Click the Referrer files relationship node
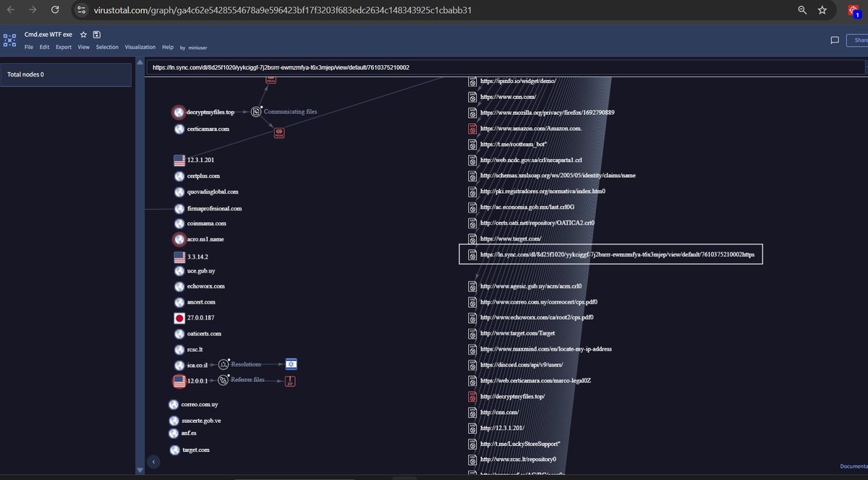This screenshot has height=480, width=868. click(224, 379)
